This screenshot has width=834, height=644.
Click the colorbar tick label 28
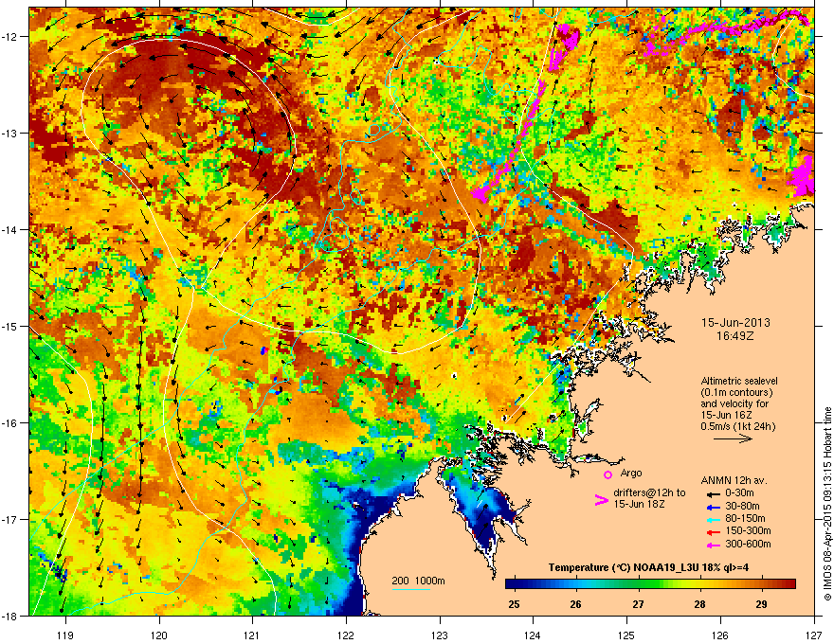click(x=700, y=604)
